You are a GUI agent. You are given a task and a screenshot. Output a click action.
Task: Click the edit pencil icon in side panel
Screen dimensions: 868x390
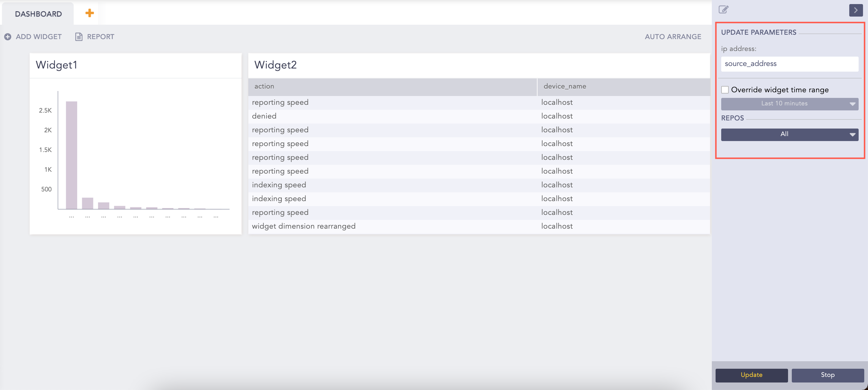tap(723, 9)
